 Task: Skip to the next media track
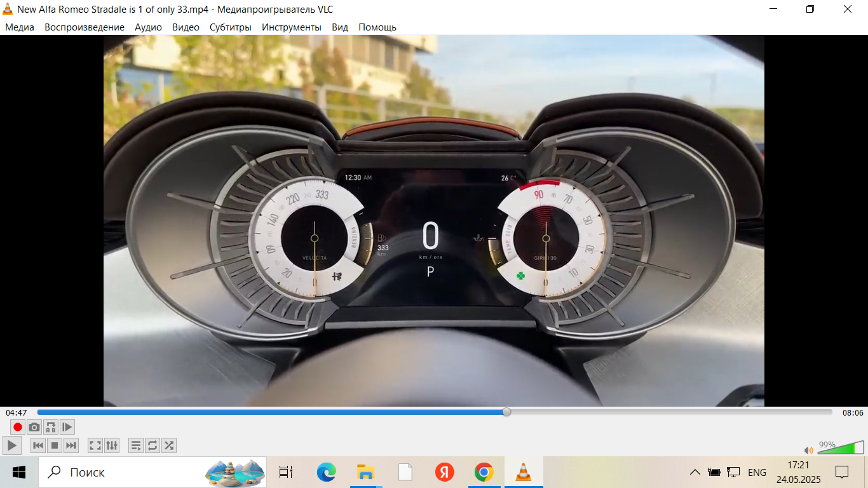point(71,445)
